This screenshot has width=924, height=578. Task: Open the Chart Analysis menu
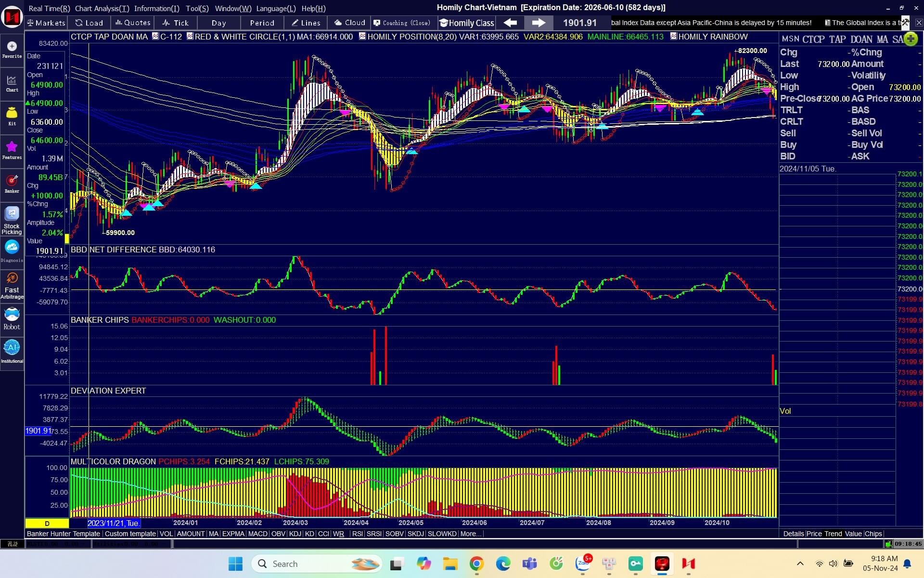102,8
